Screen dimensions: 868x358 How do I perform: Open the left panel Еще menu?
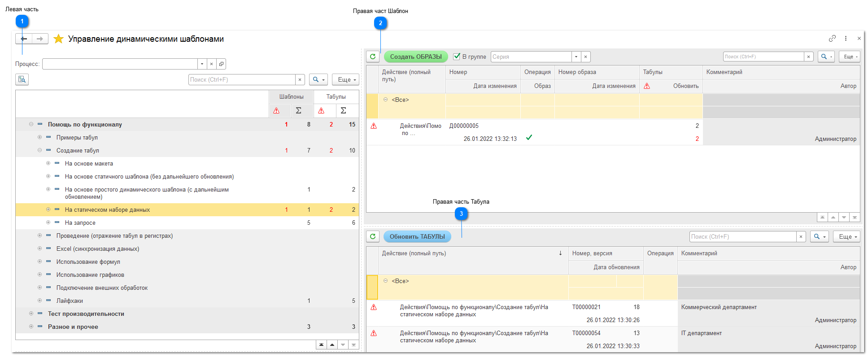(346, 80)
